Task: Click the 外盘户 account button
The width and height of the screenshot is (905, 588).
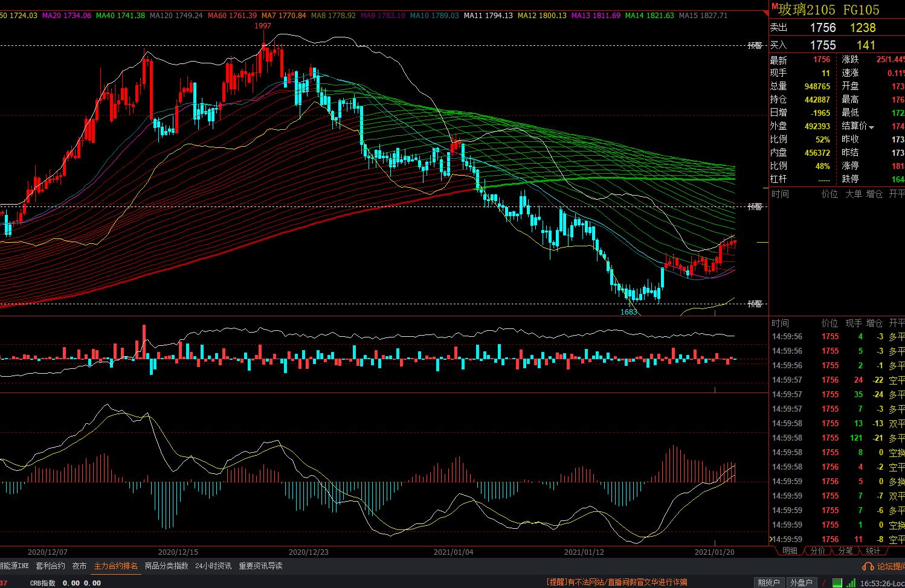Action: [801, 583]
